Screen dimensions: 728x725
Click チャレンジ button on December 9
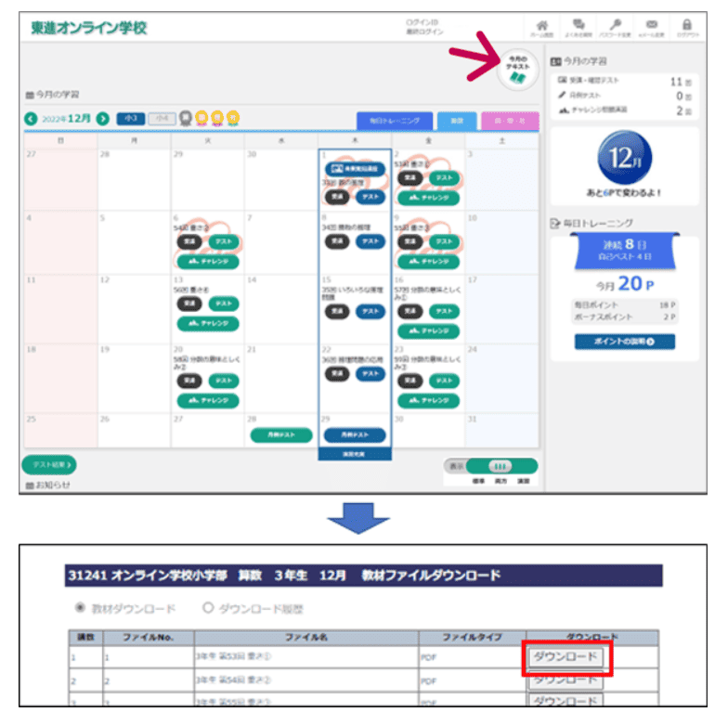coord(429,262)
